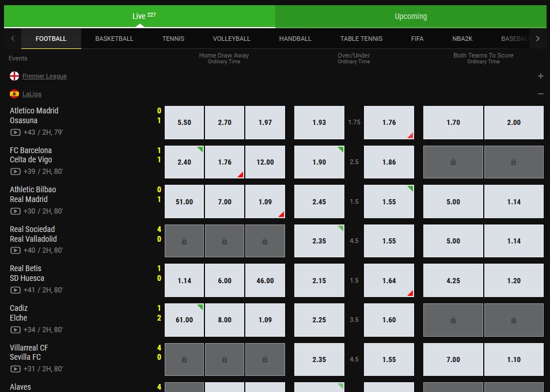The width and height of the screenshot is (550, 392).
Task: Click the lock icon on Barcelona's Both Teams To Score market
Action: 454,162
